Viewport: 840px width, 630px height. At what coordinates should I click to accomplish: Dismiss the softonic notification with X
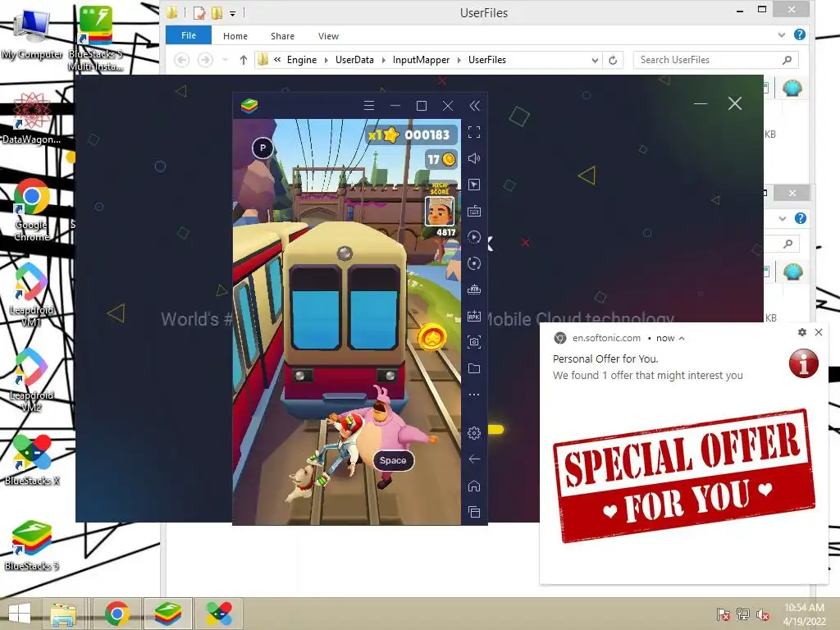pyautogui.click(x=819, y=332)
